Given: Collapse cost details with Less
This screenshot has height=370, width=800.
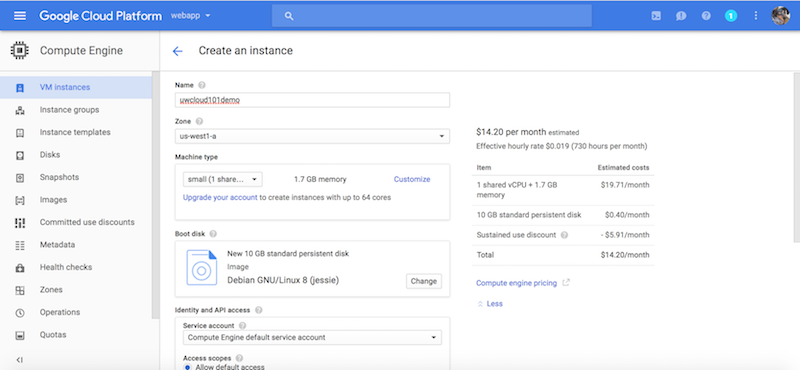Looking at the screenshot, I should click(x=490, y=304).
